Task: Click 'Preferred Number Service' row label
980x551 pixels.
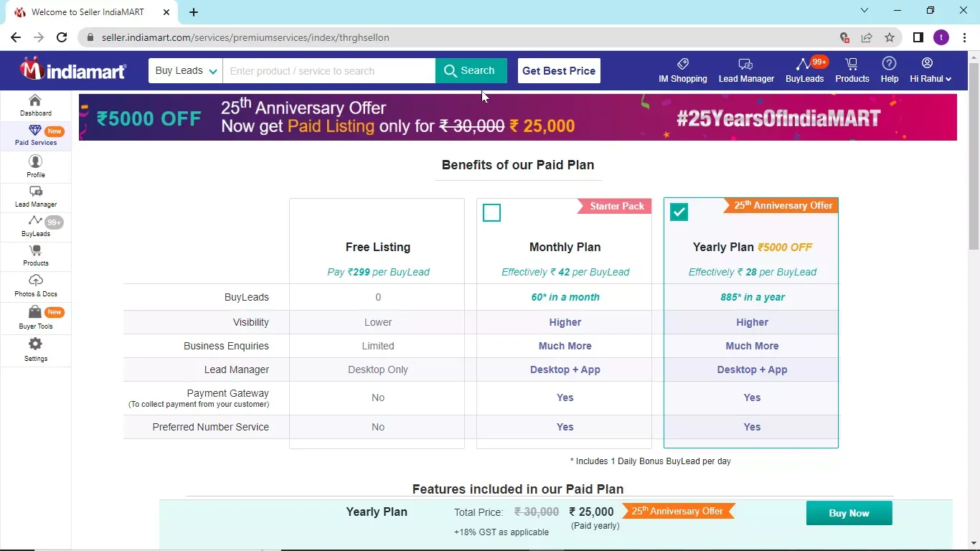Action: tap(210, 427)
